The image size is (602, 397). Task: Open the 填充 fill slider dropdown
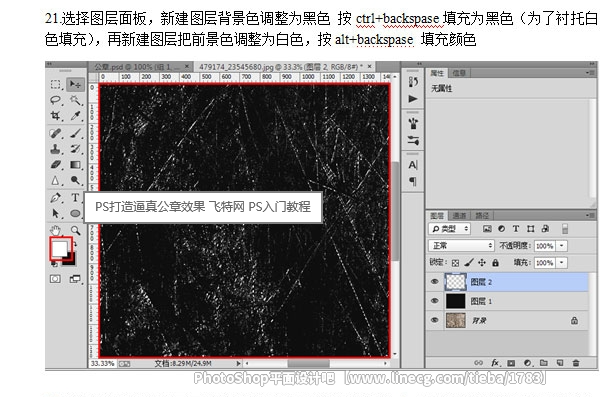[x=562, y=263]
